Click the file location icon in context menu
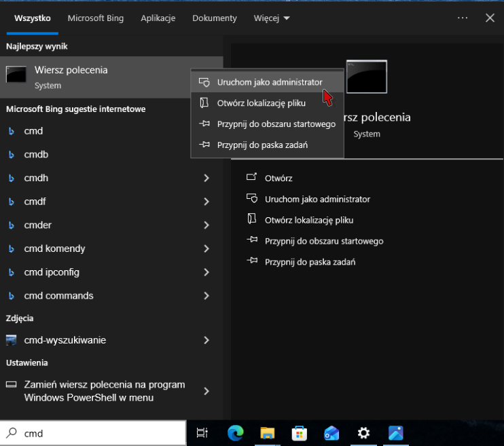This screenshot has height=446, width=504. click(x=204, y=103)
